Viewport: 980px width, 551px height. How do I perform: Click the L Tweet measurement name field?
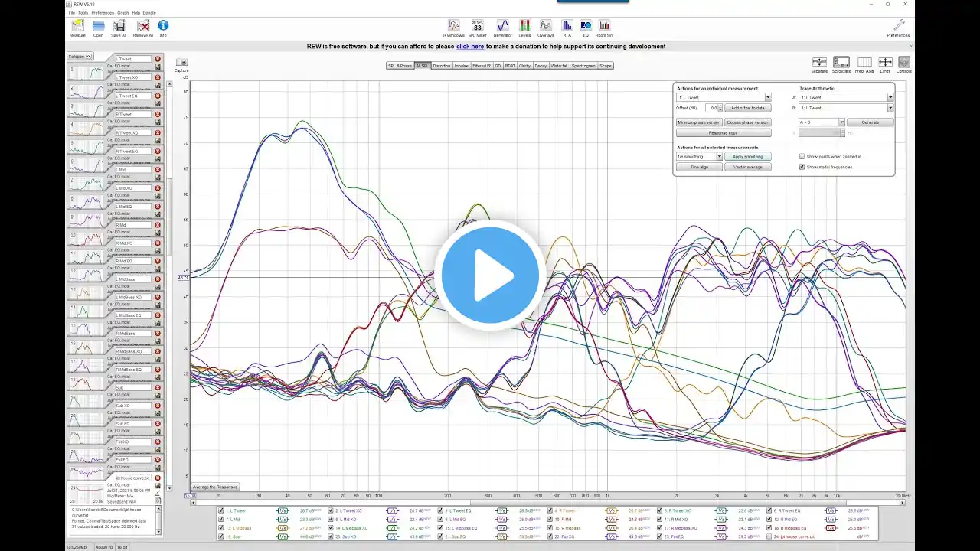[133, 59]
